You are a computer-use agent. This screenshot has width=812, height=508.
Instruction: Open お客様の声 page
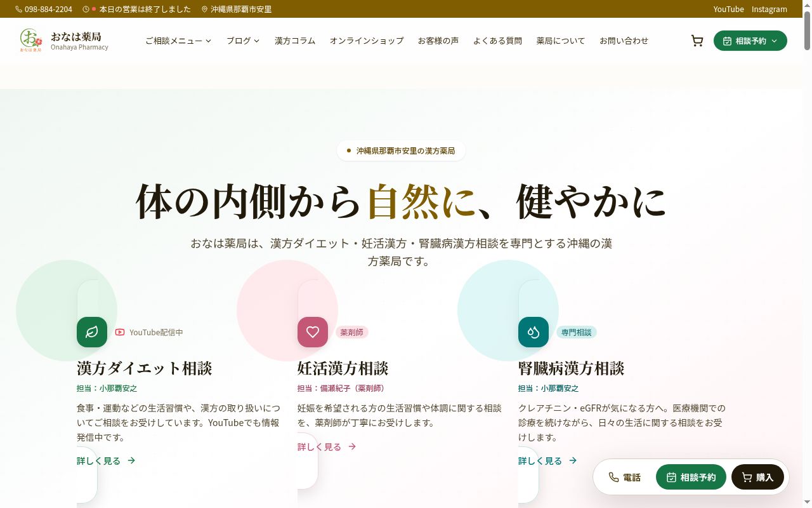click(x=438, y=41)
